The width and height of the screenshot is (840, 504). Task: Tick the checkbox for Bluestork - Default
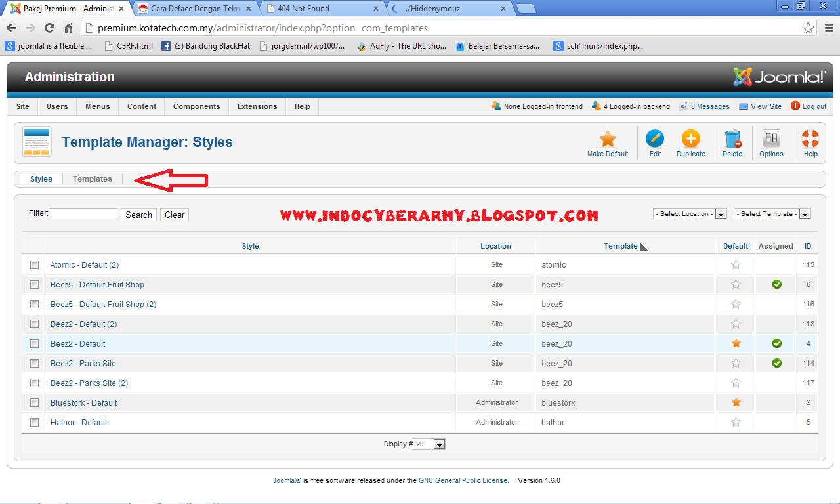(x=35, y=402)
